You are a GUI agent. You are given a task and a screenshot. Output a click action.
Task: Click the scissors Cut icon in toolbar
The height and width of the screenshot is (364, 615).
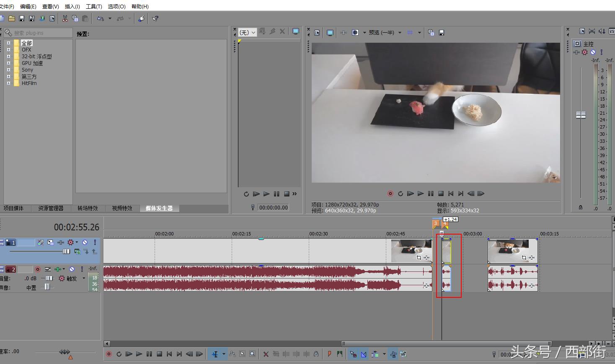point(65,18)
